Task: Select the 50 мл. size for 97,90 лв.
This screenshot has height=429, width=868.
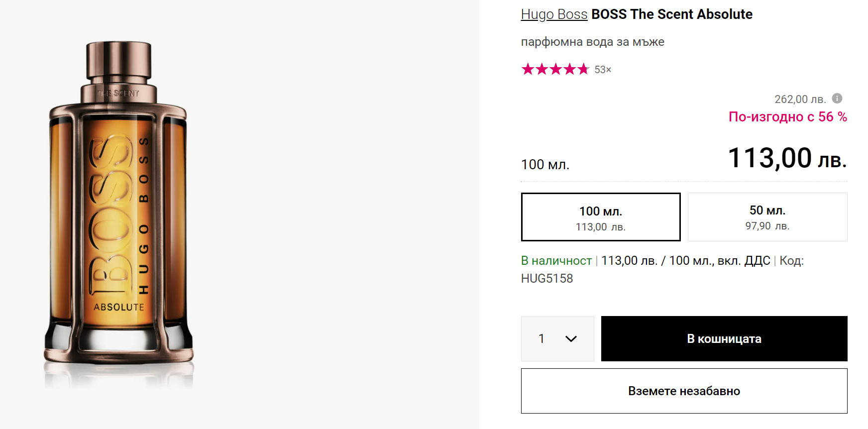Action: (x=767, y=217)
